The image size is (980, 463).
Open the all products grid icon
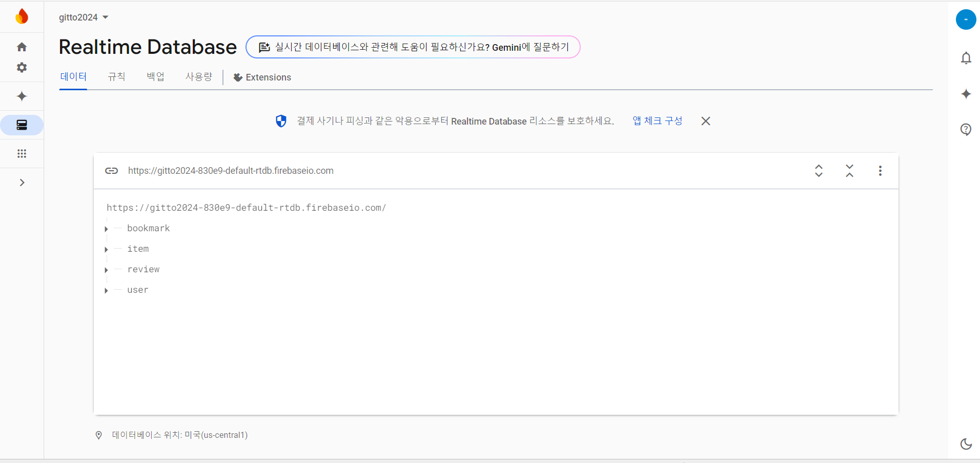point(22,154)
